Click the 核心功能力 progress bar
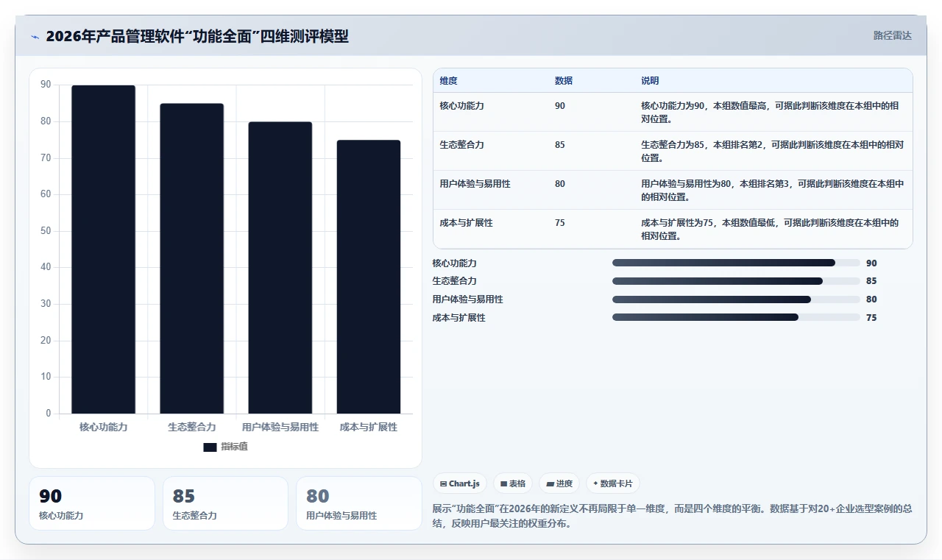Viewport: 942px width, 560px height. [x=736, y=263]
